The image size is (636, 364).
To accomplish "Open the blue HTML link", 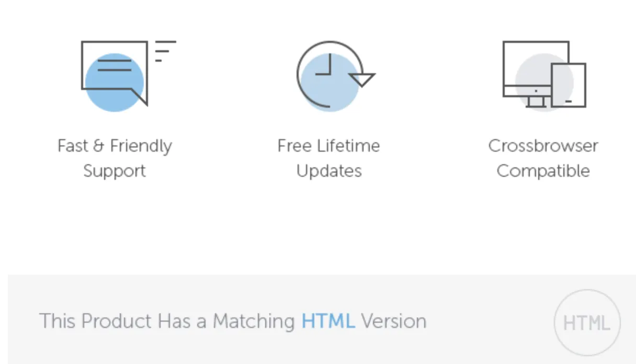I will coord(328,321).
